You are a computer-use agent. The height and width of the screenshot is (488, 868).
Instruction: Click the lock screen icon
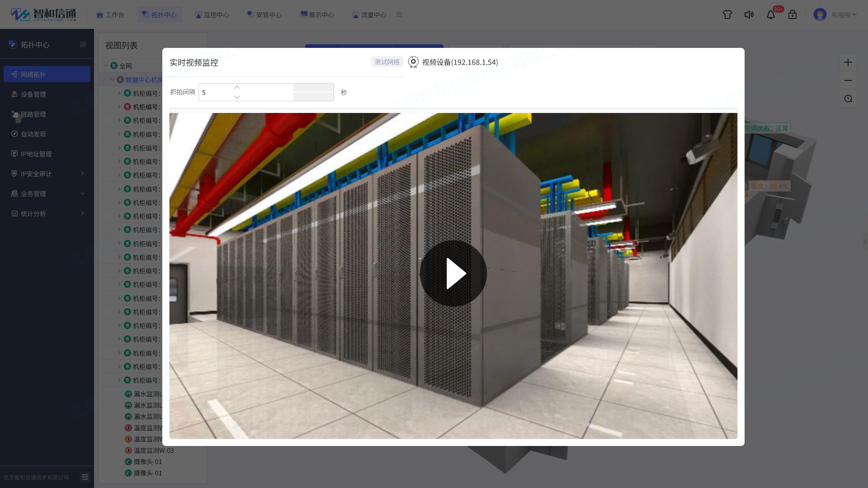793,14
